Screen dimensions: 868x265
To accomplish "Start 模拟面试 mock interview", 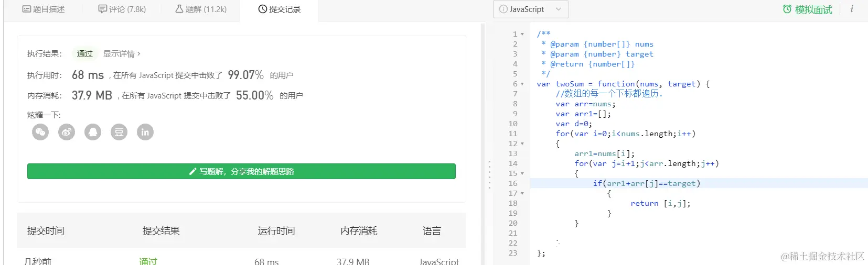I will pyautogui.click(x=807, y=9).
